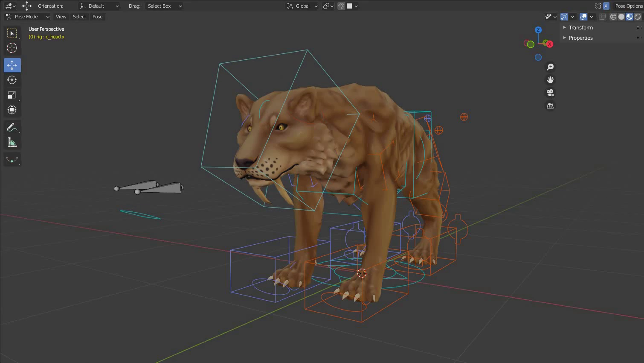Activate the Rotate tool
This screenshot has width=644, height=363.
pyautogui.click(x=12, y=80)
